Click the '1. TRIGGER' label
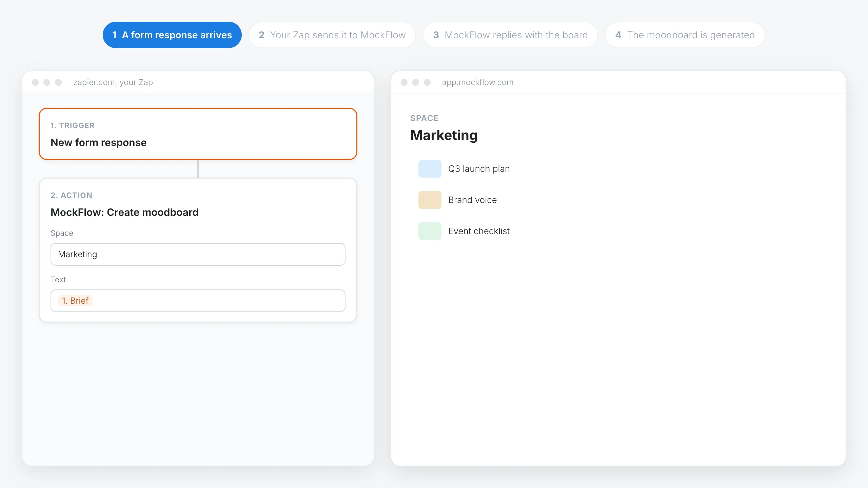Viewport: 868px width, 488px height. (73, 126)
